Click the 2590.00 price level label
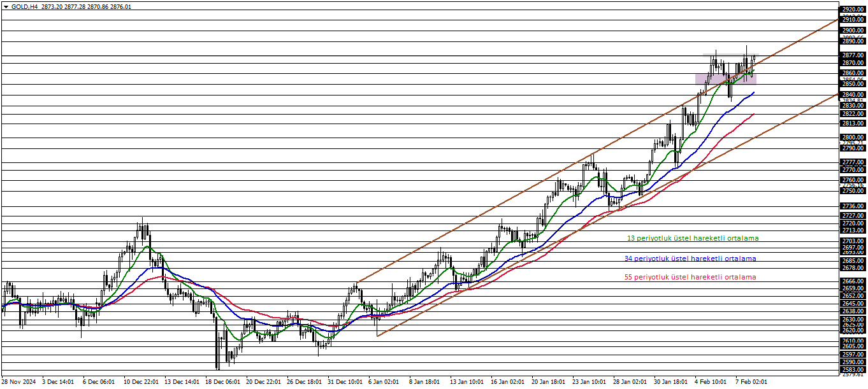 tap(853, 362)
